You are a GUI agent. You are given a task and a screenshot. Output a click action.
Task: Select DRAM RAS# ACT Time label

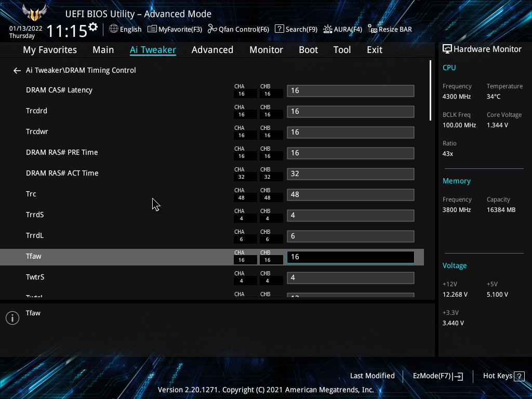tap(62, 173)
